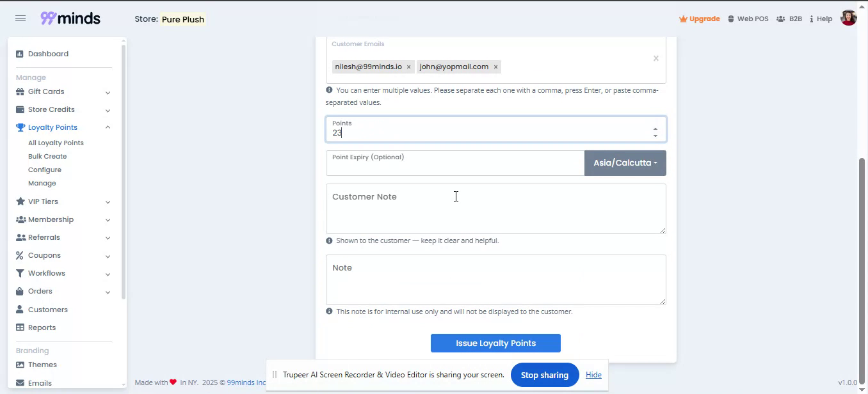Image resolution: width=868 pixels, height=394 pixels.
Task: Remove the nilesh@99minds.io email tag
Action: point(408,67)
